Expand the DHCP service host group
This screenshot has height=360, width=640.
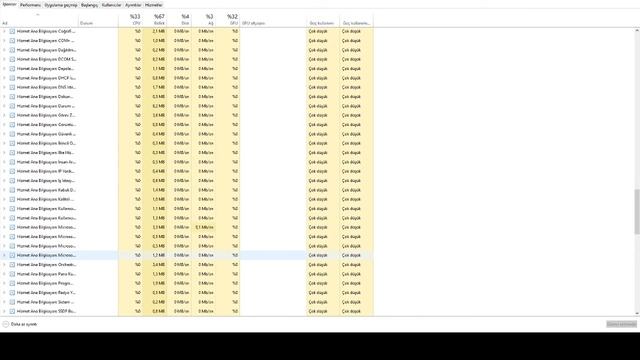(x=4, y=78)
